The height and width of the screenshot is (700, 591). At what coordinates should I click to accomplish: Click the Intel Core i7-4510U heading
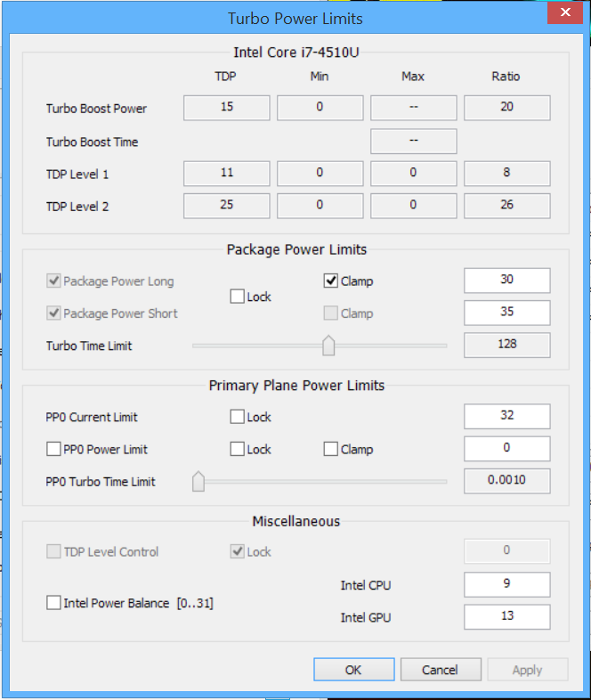[296, 53]
